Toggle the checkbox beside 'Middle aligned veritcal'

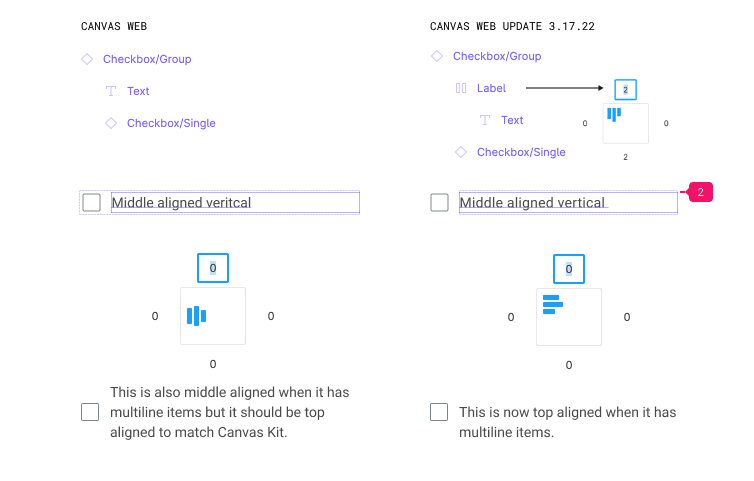[x=91, y=203]
